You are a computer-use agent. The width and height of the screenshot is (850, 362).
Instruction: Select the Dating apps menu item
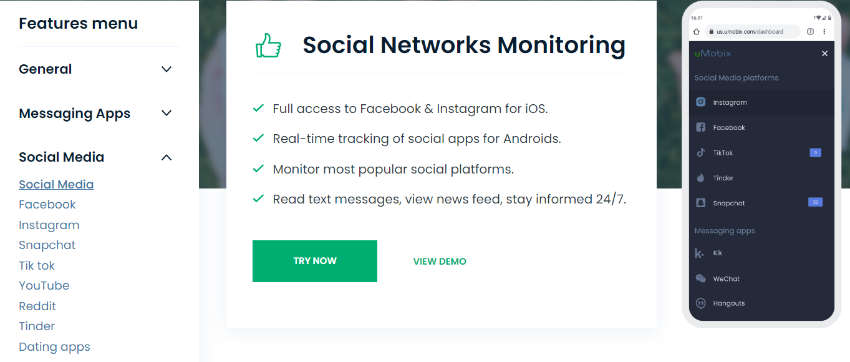tap(54, 347)
